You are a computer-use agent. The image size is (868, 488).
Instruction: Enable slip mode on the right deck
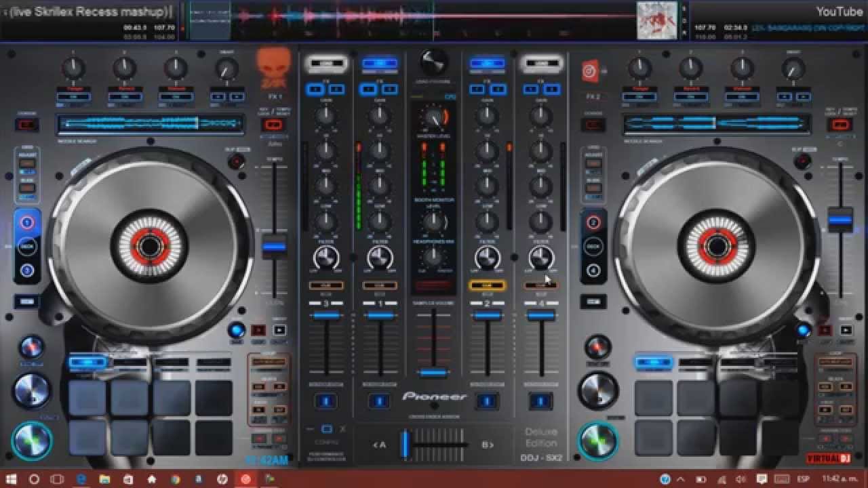803,161
